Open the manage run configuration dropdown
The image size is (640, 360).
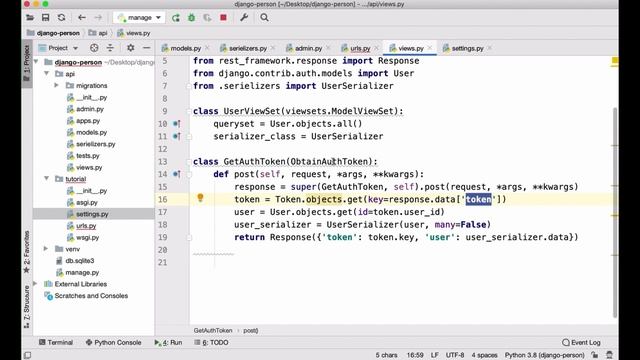tap(139, 18)
